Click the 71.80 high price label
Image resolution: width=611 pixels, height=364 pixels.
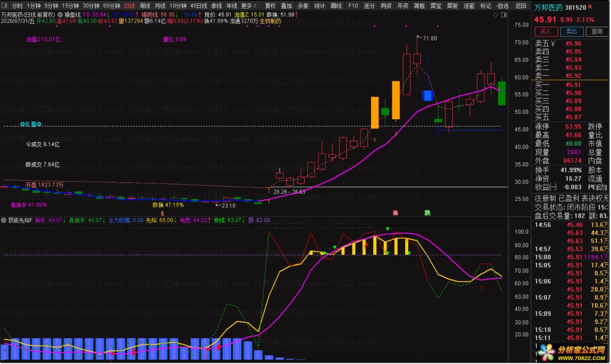pyautogui.click(x=430, y=38)
